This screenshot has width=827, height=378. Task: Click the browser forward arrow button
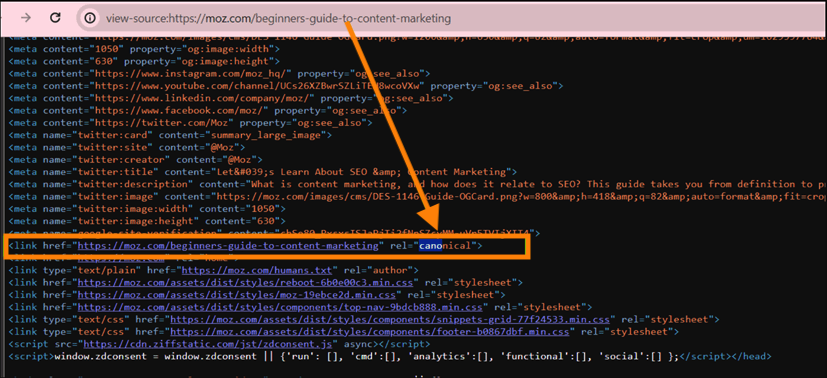(x=26, y=18)
